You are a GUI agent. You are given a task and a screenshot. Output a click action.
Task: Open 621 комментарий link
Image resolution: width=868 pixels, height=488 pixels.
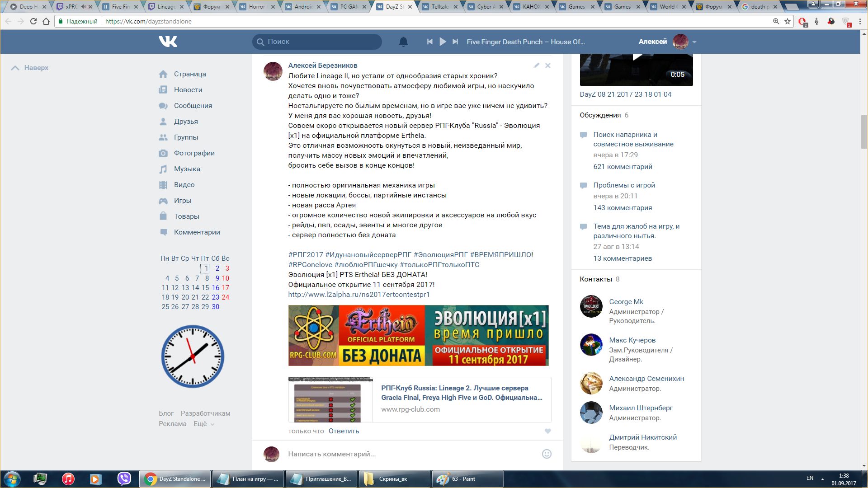tap(623, 167)
